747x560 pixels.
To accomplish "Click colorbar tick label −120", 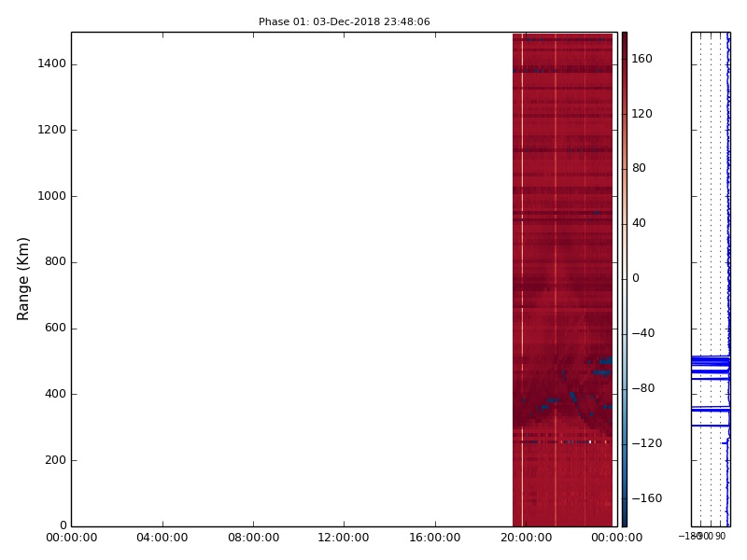I will 647,443.
